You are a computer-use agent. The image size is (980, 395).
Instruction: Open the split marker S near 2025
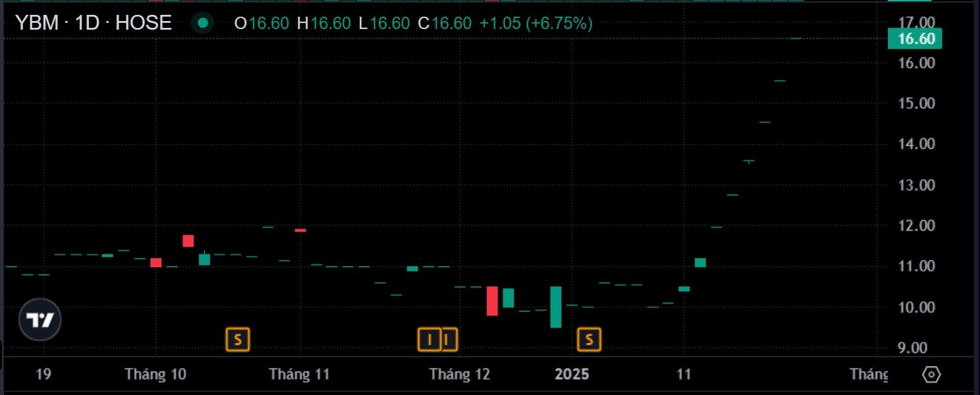click(589, 339)
